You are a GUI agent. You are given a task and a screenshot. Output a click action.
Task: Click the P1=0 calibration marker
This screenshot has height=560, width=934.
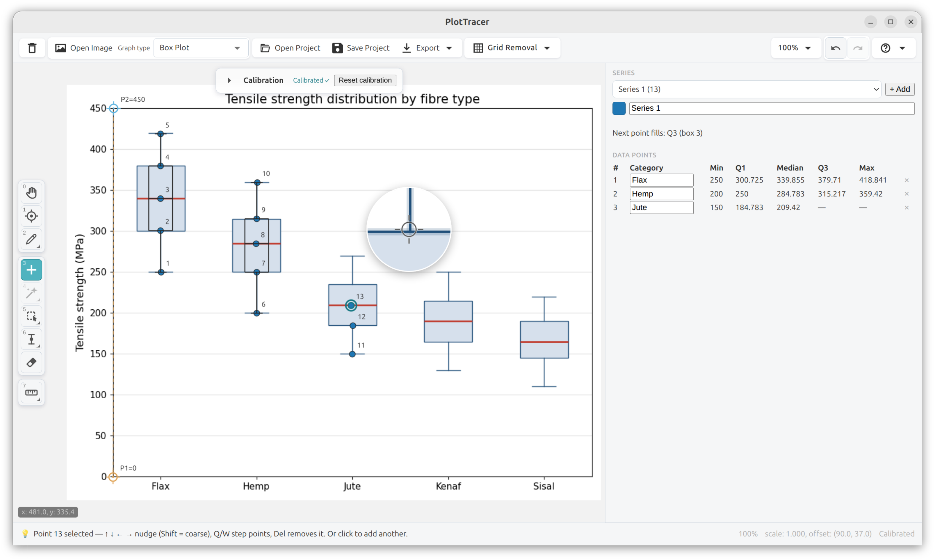click(x=113, y=477)
